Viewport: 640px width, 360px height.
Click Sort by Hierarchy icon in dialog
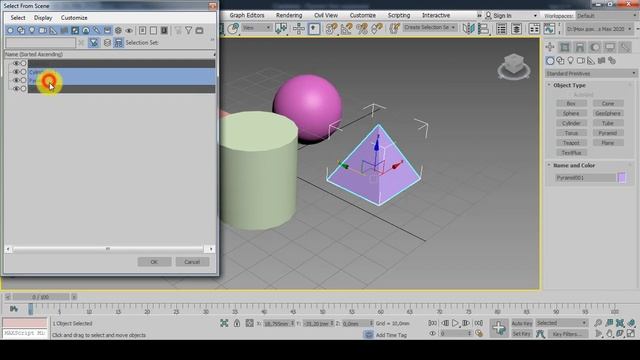tap(118, 42)
